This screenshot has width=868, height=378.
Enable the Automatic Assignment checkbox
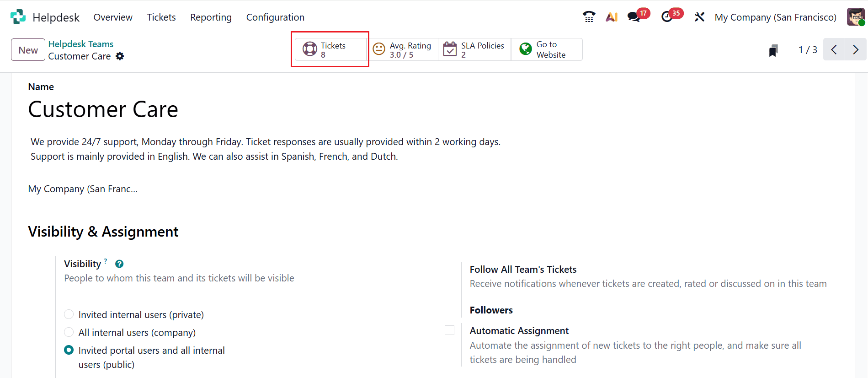450,330
